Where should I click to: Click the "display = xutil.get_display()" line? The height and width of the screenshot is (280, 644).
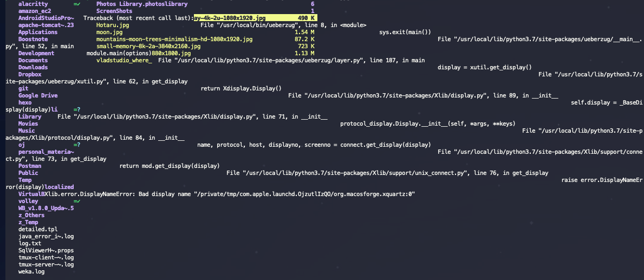click(485, 67)
